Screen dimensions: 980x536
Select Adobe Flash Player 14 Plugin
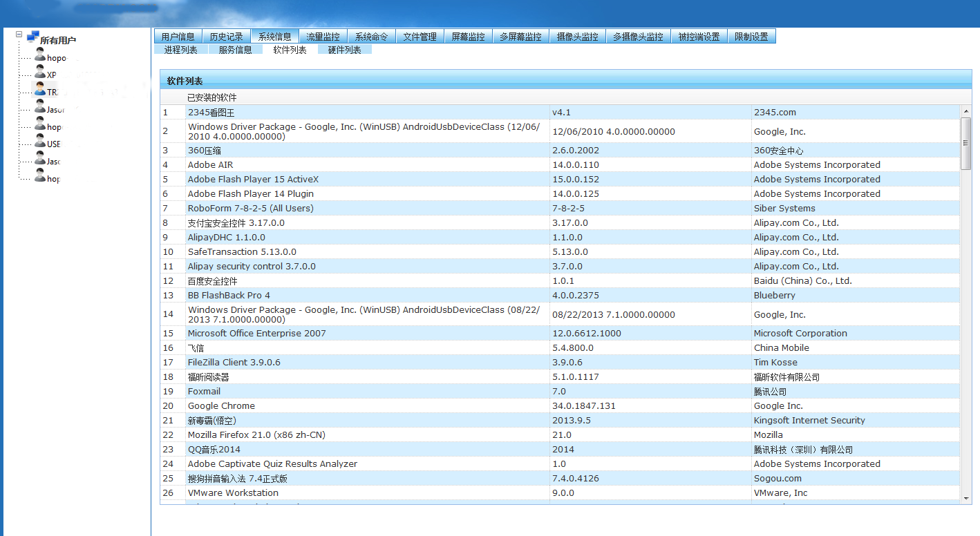[x=560, y=193]
